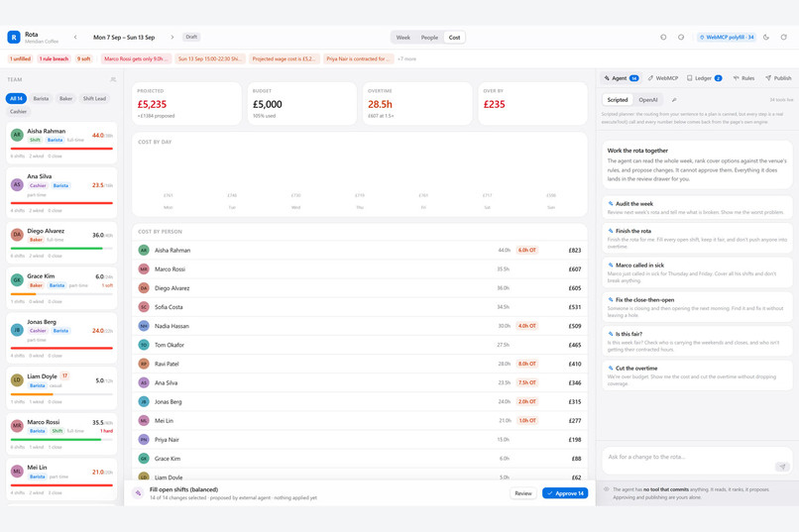Open the Rules tab
This screenshot has height=532, width=799.
[x=743, y=78]
